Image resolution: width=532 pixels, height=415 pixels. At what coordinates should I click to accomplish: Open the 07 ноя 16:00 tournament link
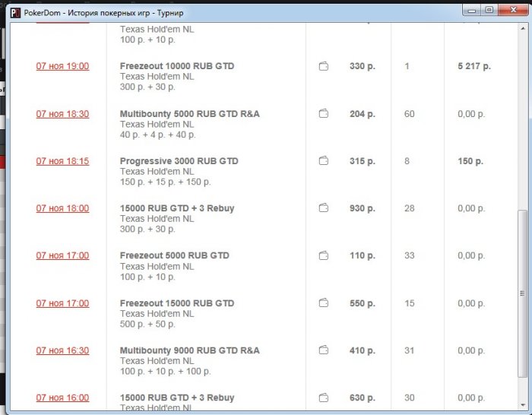(x=62, y=398)
